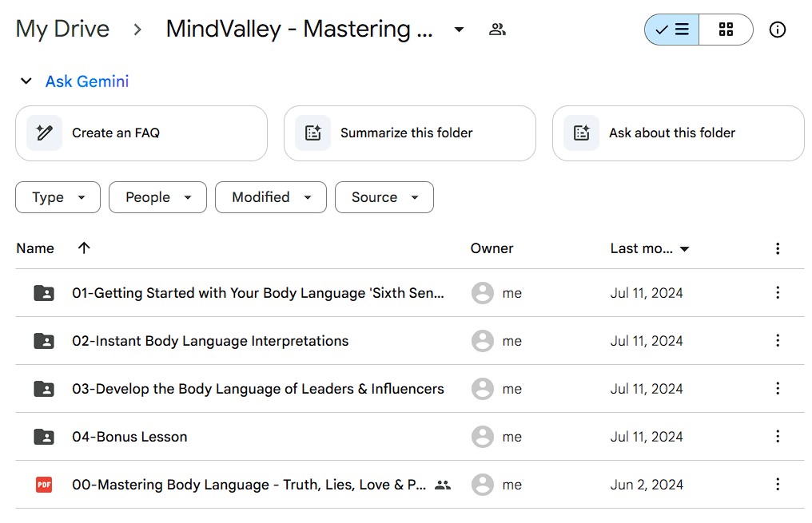812x523 pixels.
Task: Open the People filter dropdown
Action: click(x=157, y=197)
